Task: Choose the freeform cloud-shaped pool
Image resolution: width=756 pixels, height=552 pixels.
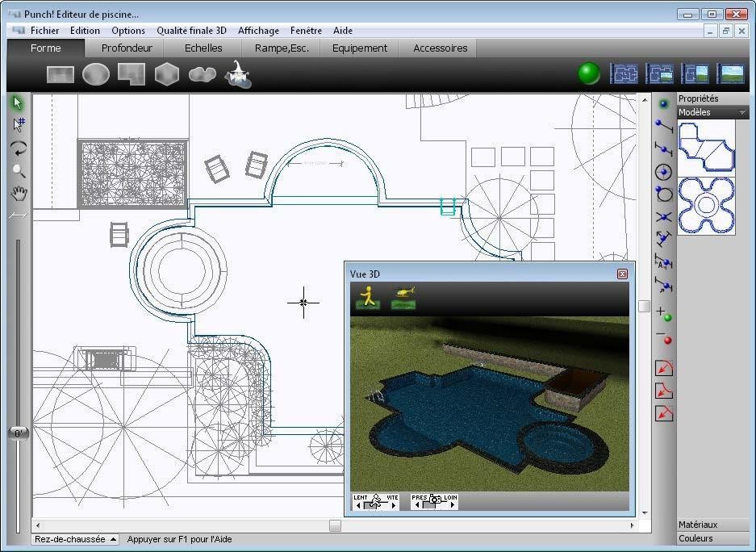Action: coord(202,75)
